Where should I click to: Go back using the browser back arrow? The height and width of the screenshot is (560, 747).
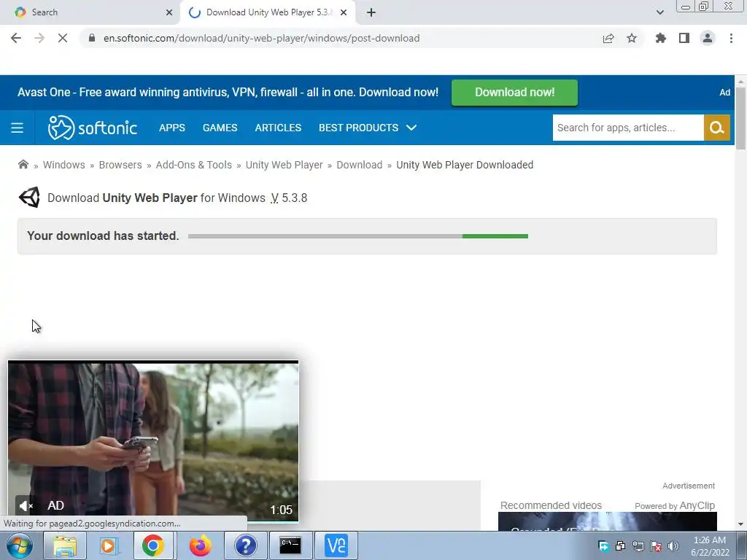coord(16,38)
